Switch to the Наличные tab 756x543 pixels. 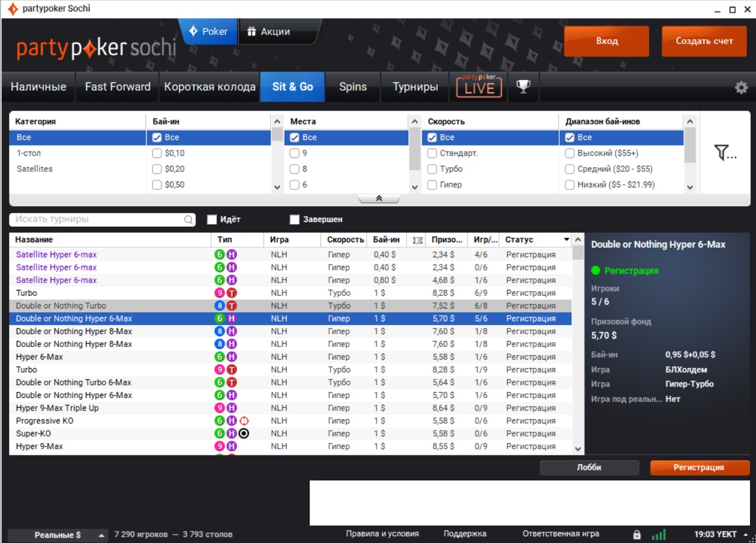(x=38, y=87)
